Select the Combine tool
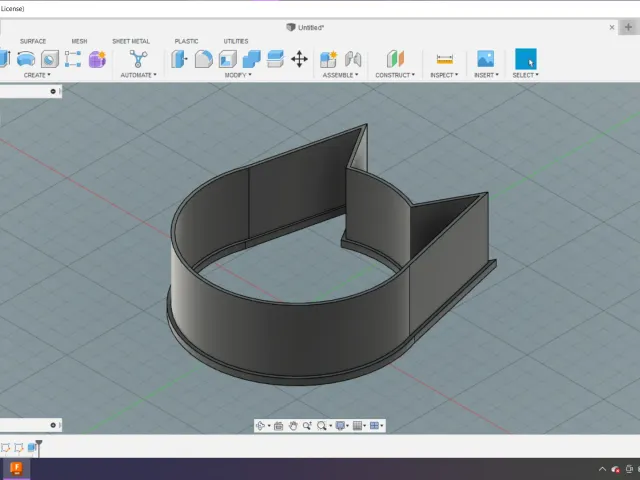 251,59
